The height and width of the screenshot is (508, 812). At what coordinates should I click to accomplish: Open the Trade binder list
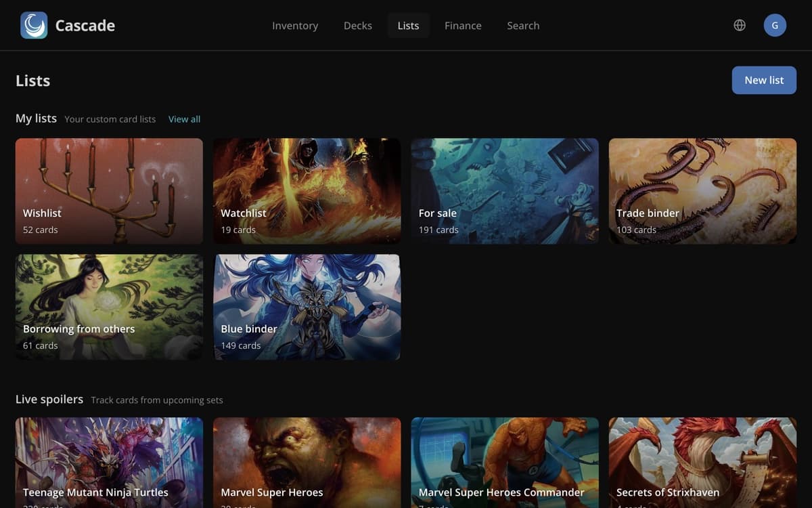click(x=702, y=191)
